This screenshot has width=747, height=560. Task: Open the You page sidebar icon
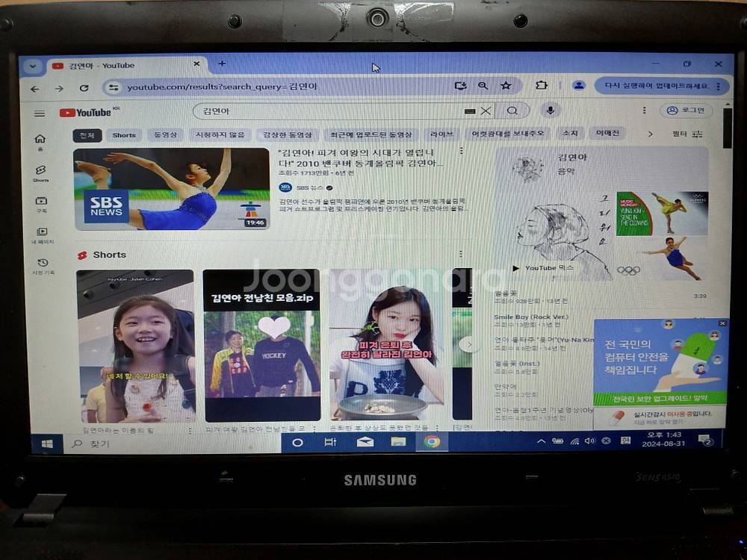click(x=43, y=234)
